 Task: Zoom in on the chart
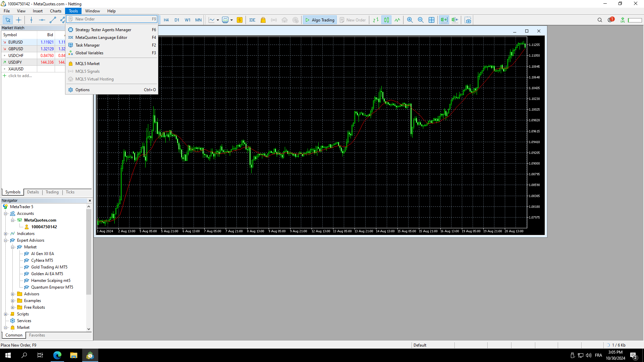(410, 20)
